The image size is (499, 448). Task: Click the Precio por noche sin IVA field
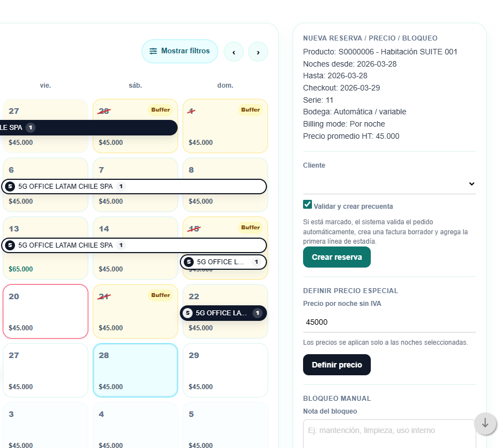[389, 322]
